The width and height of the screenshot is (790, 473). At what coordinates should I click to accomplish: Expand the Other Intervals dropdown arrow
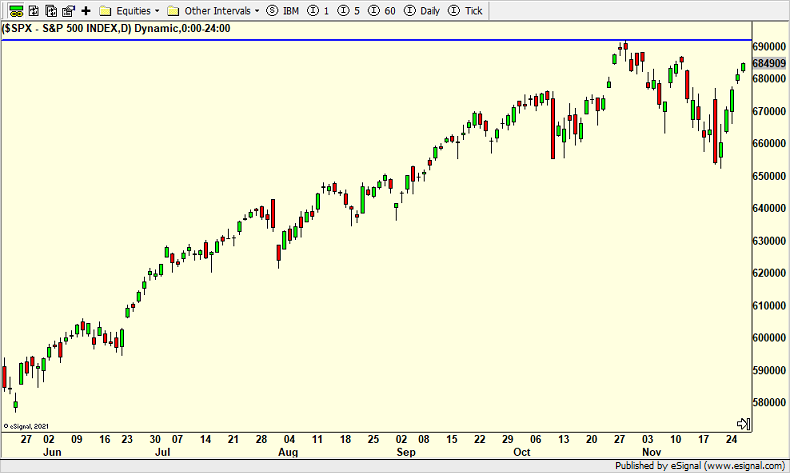tap(257, 11)
